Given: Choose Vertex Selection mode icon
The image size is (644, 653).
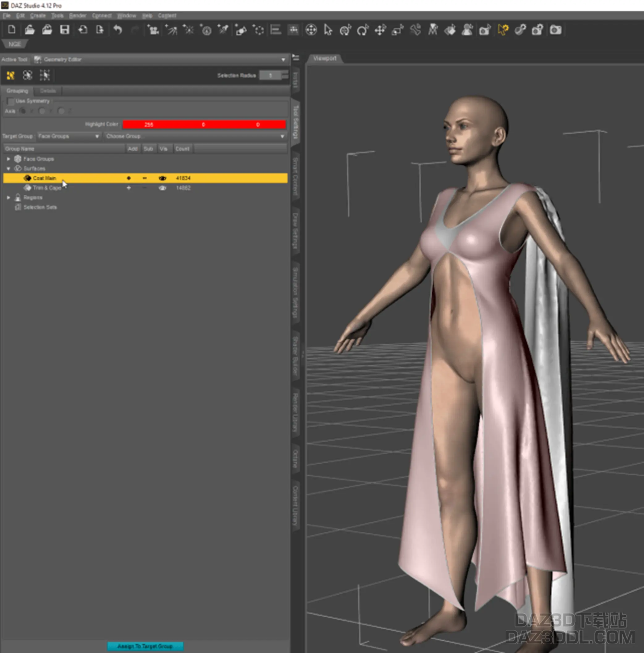Looking at the screenshot, I should pyautogui.click(x=44, y=75).
